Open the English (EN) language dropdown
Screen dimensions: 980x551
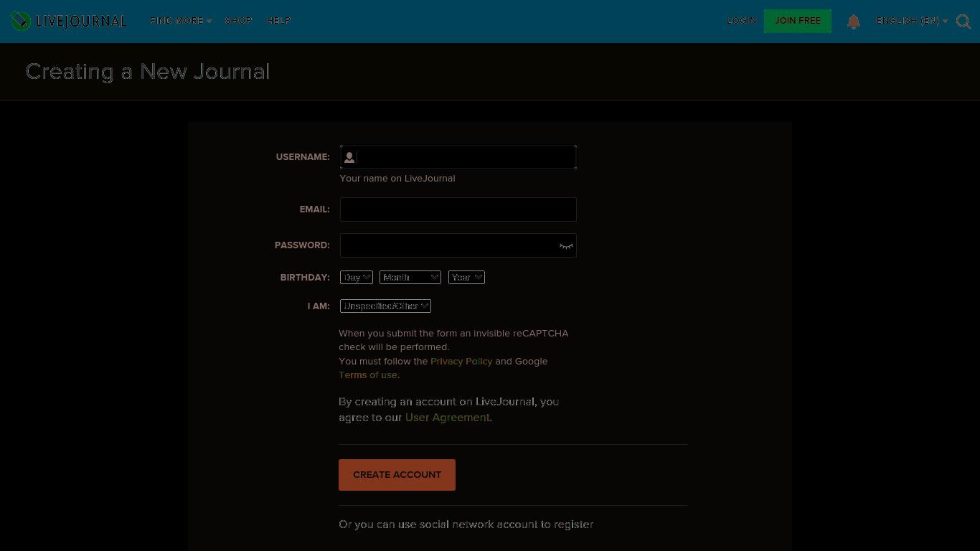coord(912,21)
